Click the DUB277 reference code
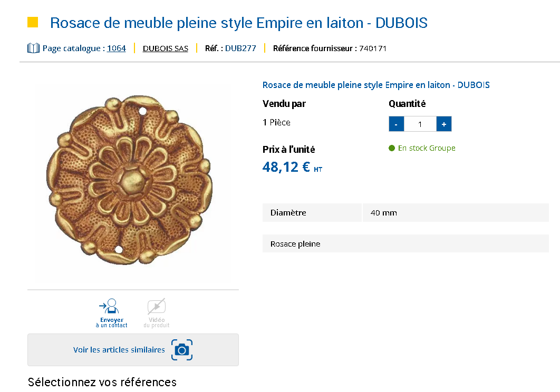The height and width of the screenshot is (392, 560). (240, 48)
